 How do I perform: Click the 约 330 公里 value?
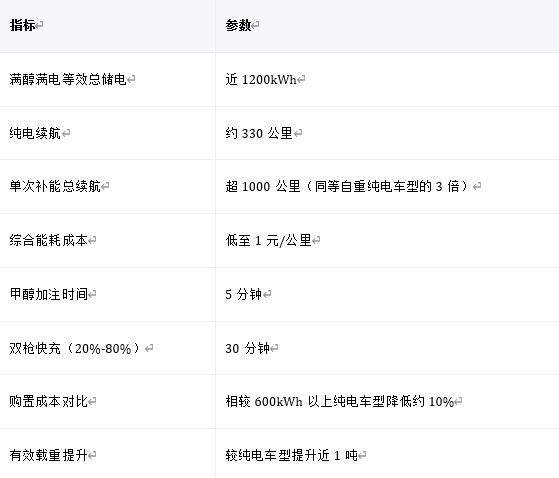tap(259, 133)
